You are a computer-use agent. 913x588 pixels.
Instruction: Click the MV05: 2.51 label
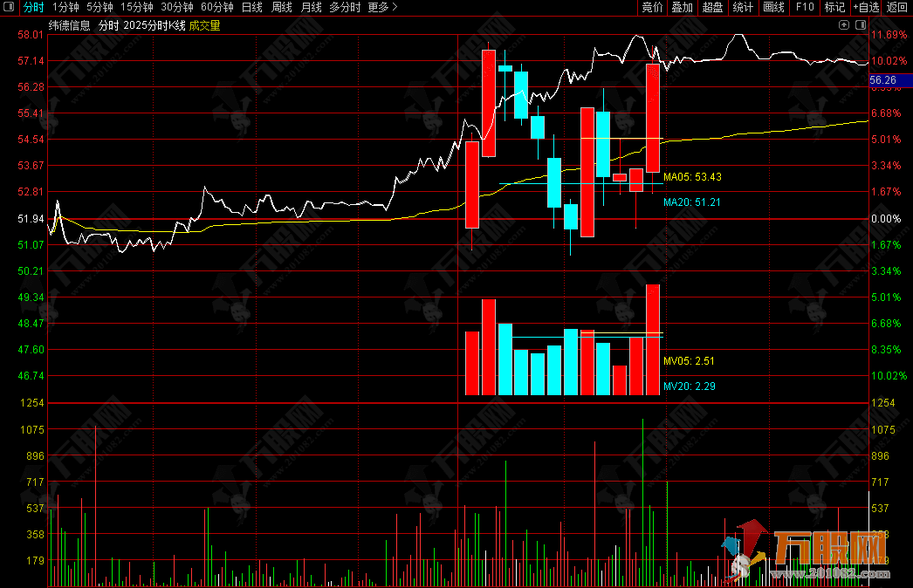[x=689, y=361]
